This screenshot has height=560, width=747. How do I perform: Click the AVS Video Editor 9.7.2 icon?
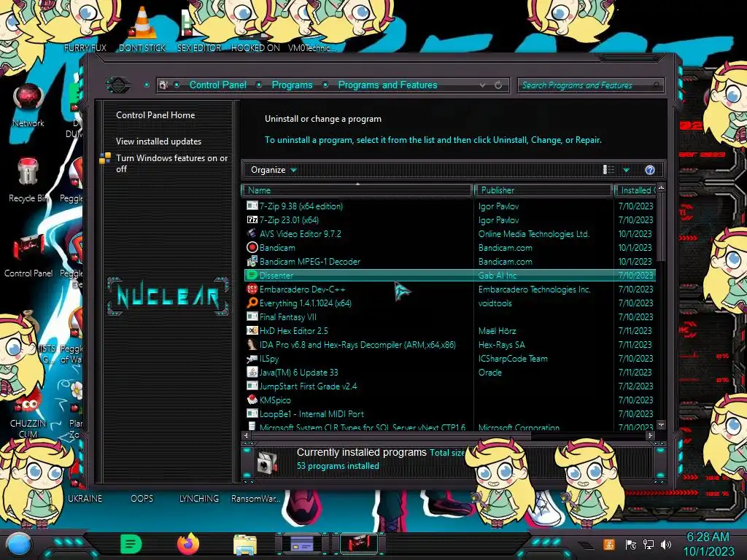(x=252, y=233)
